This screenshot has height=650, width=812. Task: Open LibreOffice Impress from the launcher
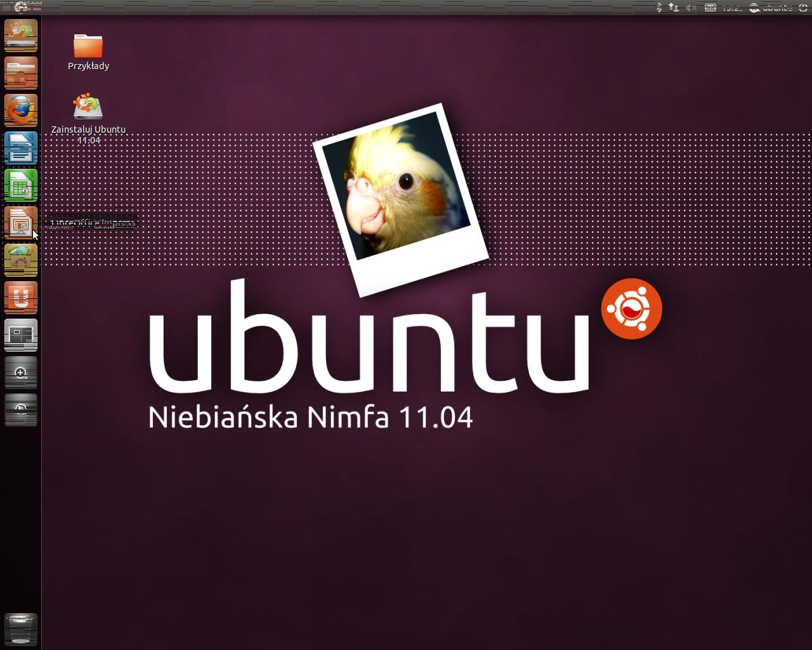click(21, 223)
